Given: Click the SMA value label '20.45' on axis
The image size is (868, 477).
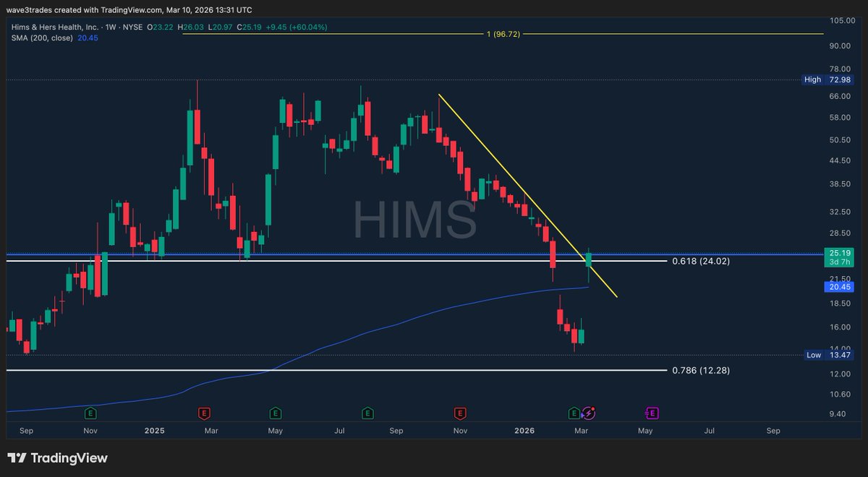Looking at the screenshot, I should pyautogui.click(x=839, y=287).
